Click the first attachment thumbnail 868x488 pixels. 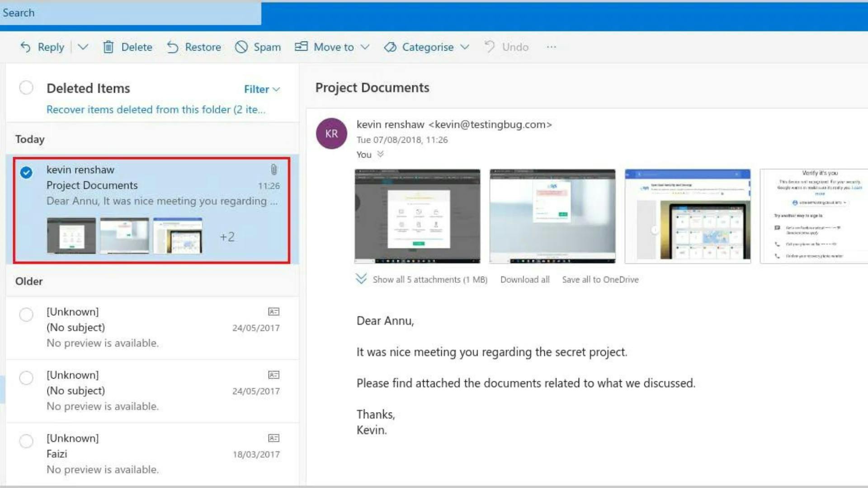417,216
